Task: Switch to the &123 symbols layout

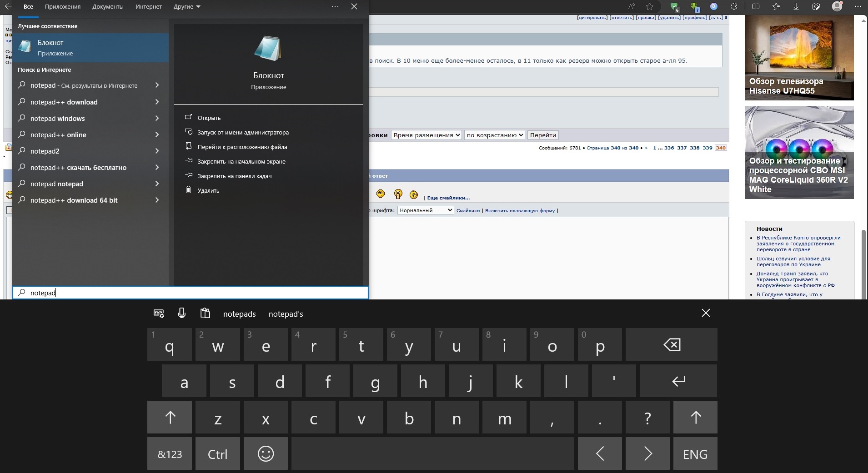Action: click(x=170, y=453)
